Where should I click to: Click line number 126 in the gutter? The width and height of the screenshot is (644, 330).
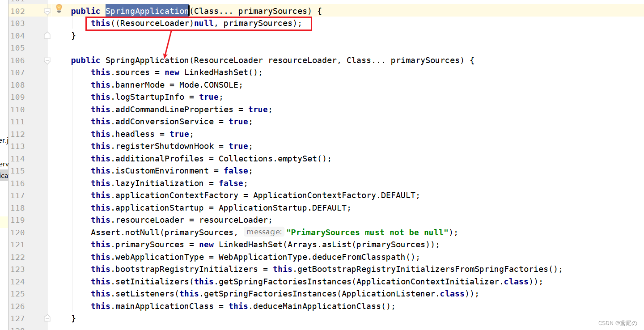point(17,306)
